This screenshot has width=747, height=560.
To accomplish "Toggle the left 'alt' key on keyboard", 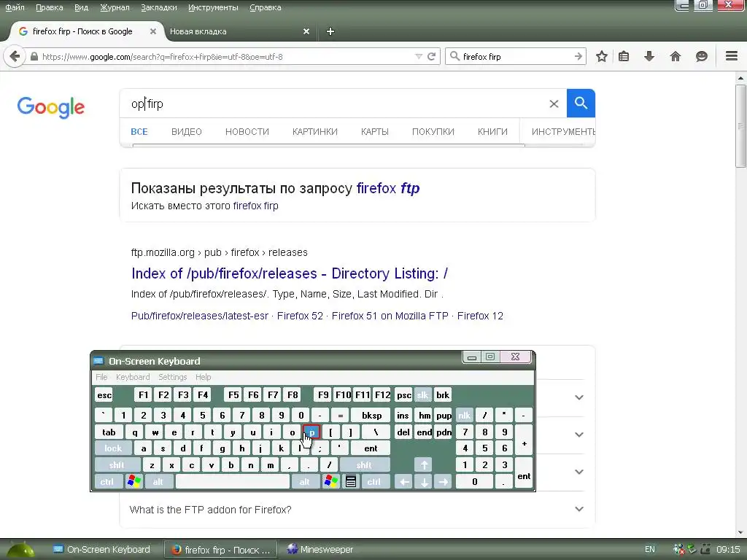I will click(x=158, y=482).
